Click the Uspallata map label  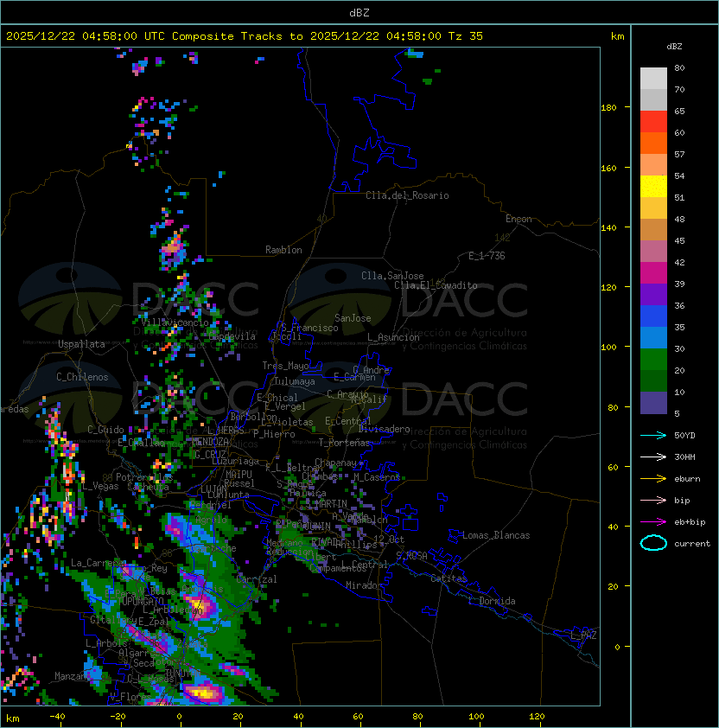pyautogui.click(x=81, y=344)
